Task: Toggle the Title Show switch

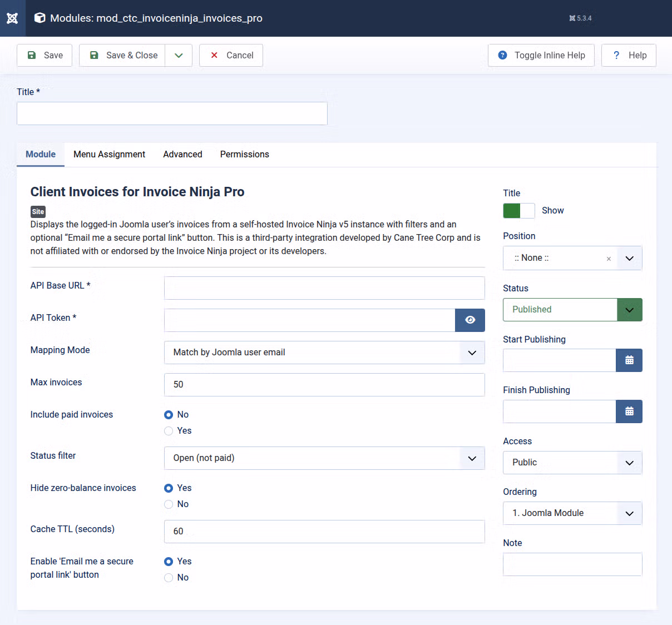Action: pos(519,211)
